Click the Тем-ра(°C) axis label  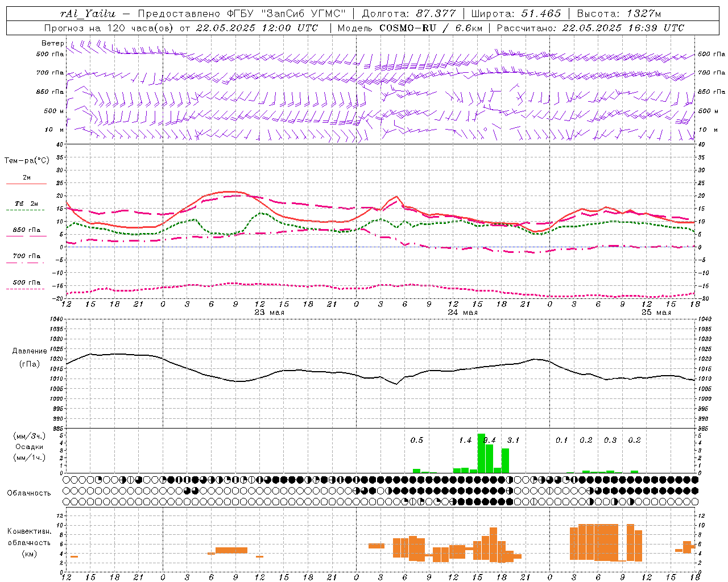click(27, 161)
